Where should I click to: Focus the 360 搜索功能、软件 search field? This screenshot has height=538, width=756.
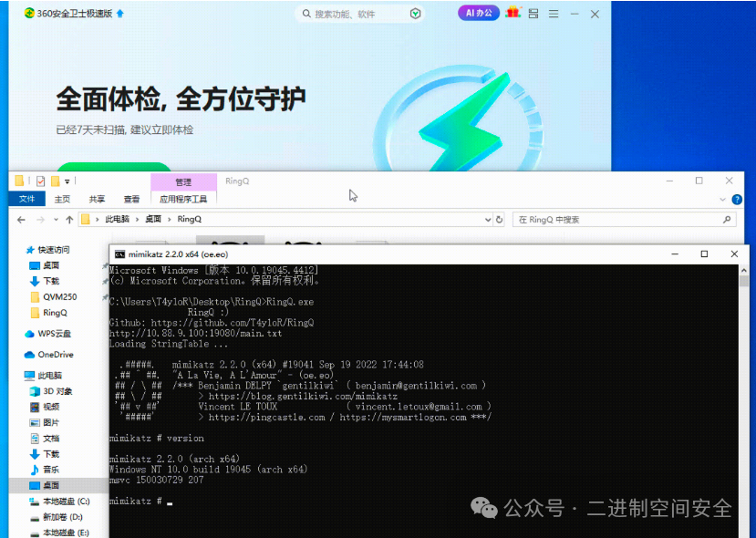coord(359,14)
